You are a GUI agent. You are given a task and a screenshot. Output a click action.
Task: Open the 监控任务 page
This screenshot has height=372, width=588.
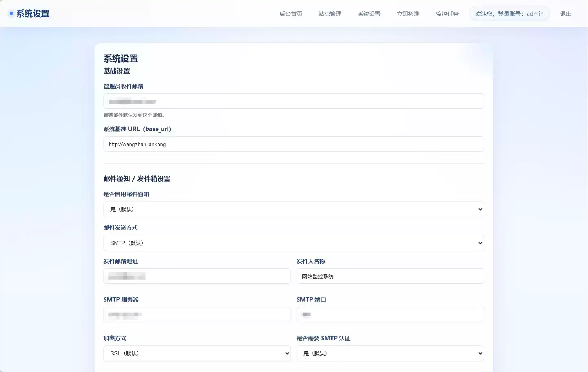click(x=447, y=13)
